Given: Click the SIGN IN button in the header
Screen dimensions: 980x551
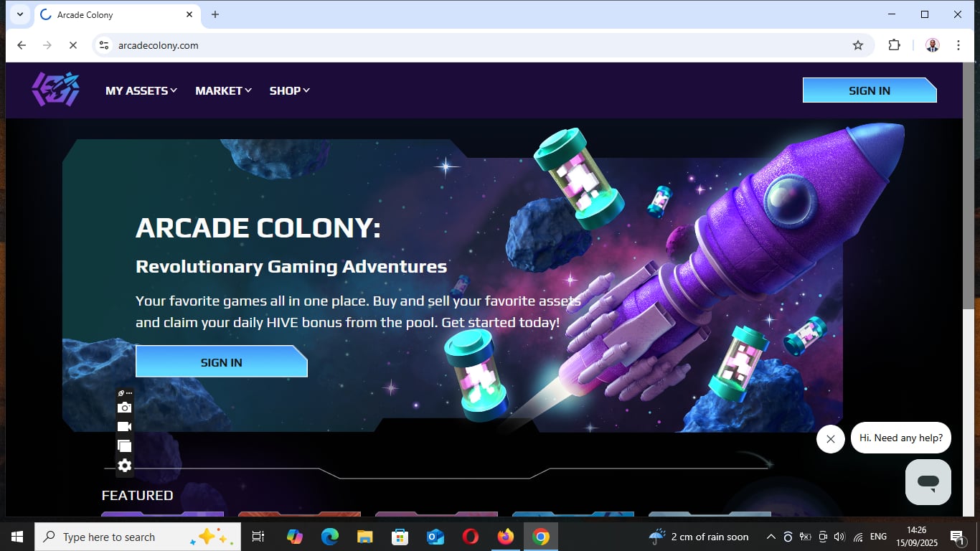Looking at the screenshot, I should [x=870, y=90].
